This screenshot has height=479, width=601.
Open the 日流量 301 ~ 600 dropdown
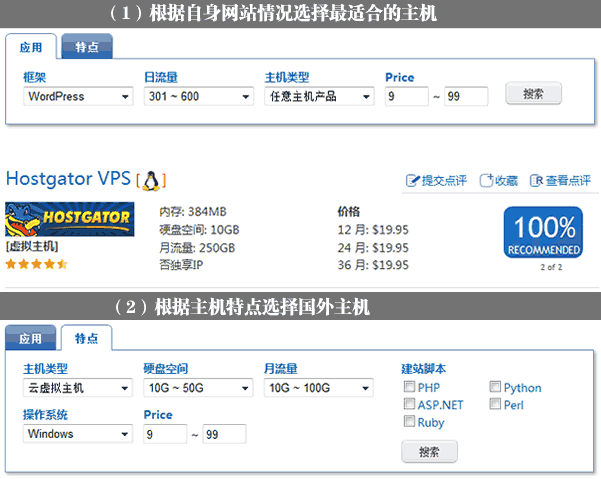pos(199,96)
